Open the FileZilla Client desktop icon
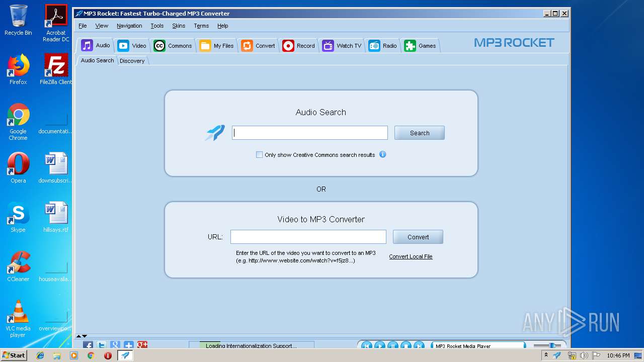The height and width of the screenshot is (362, 644). click(56, 69)
